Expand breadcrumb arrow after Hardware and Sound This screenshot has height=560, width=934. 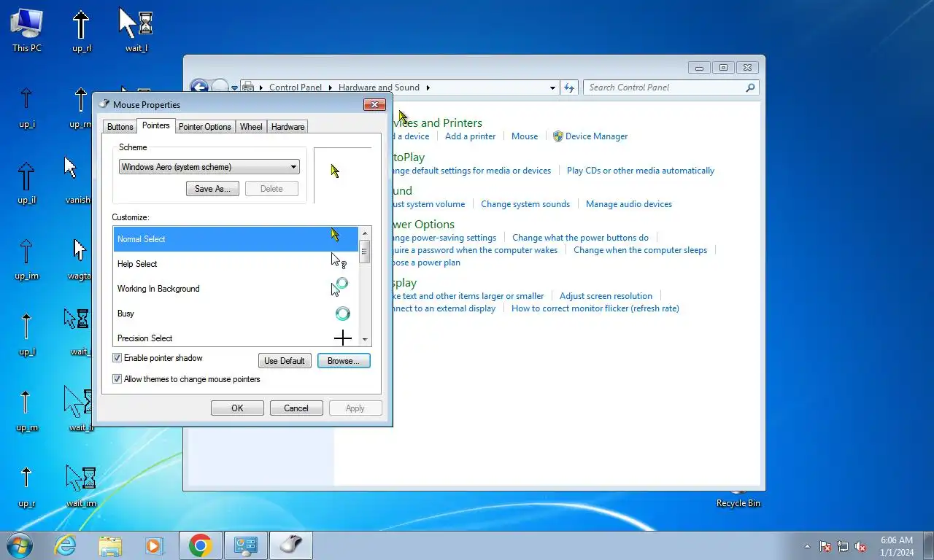(x=428, y=87)
